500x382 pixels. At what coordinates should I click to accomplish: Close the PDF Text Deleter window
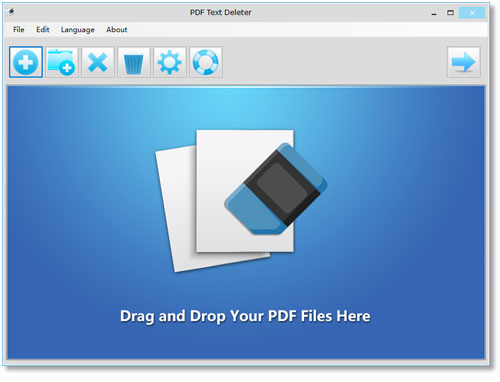pos(472,13)
